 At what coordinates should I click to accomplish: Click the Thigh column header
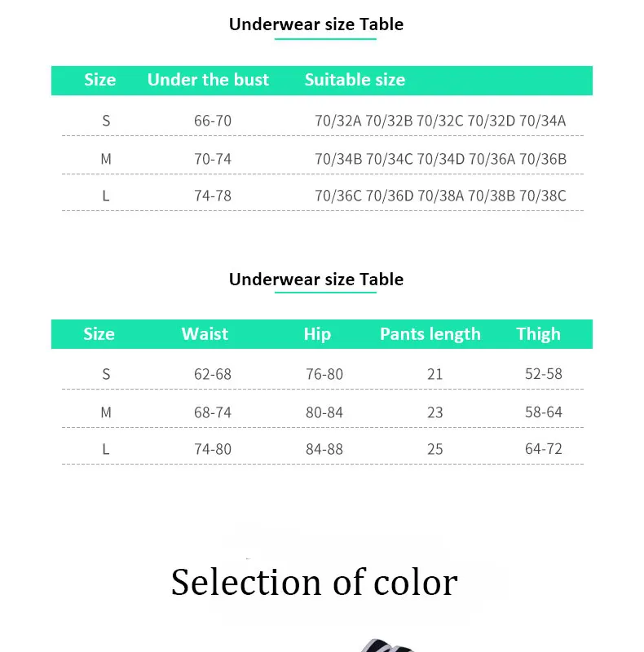[x=538, y=334]
